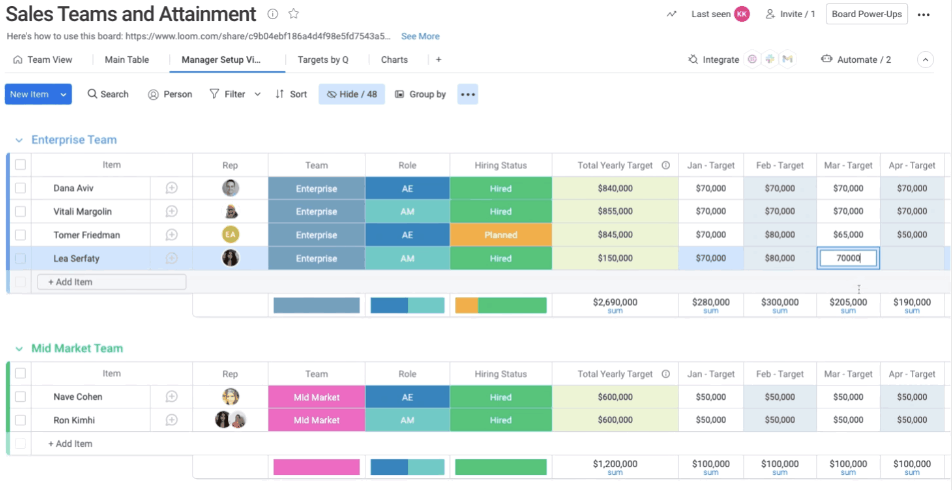Open toolbar more options three dots
This screenshot has height=490, width=952.
click(x=468, y=94)
